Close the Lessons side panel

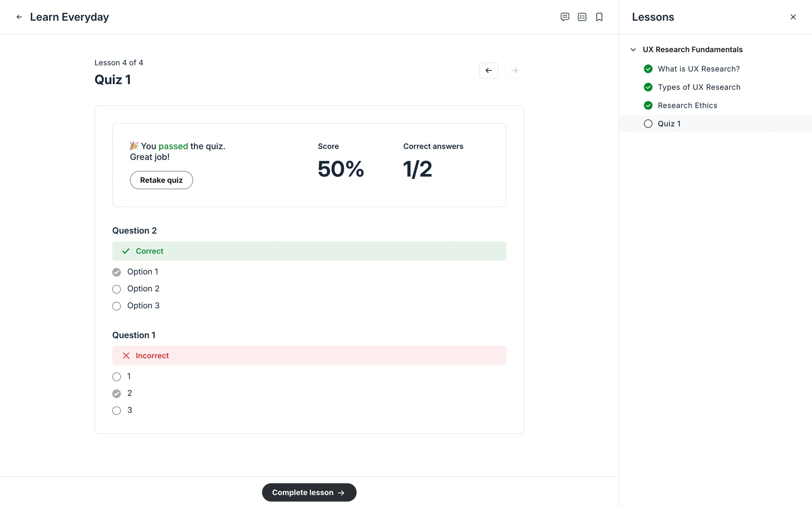(793, 17)
